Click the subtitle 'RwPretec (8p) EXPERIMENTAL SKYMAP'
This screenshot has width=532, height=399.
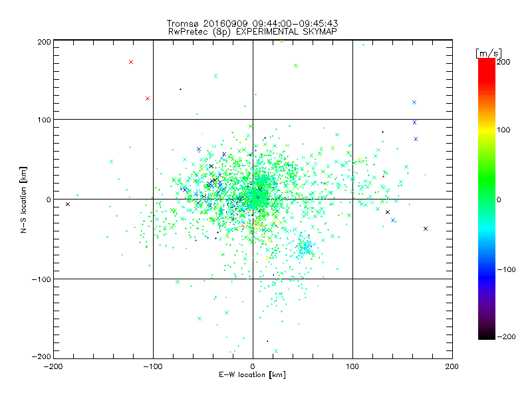coord(253,32)
